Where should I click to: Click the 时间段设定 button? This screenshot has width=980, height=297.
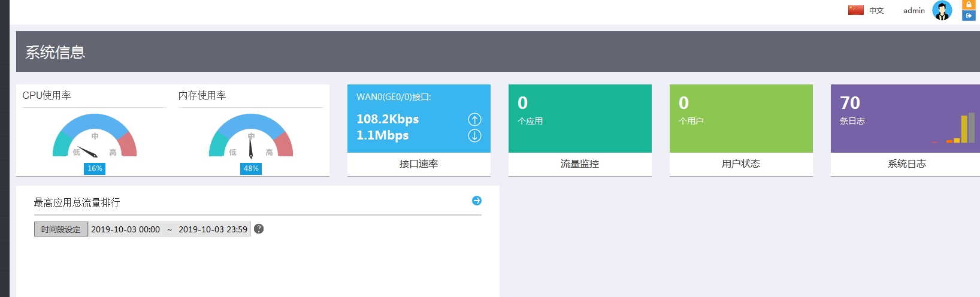click(61, 229)
